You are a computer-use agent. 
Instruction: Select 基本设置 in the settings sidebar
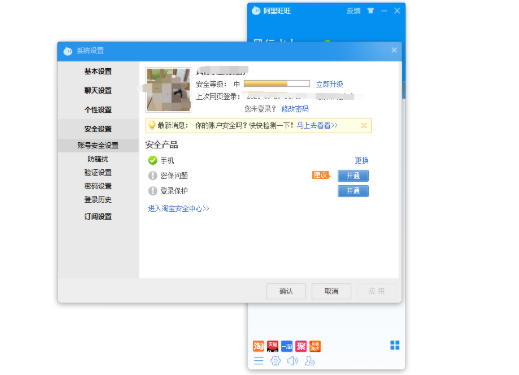98,71
